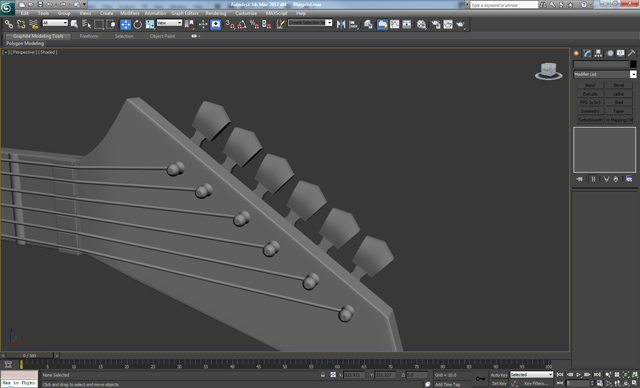Image resolution: width=640 pixels, height=388 pixels.
Task: Open Schematic View from toolbar
Action: (407, 24)
